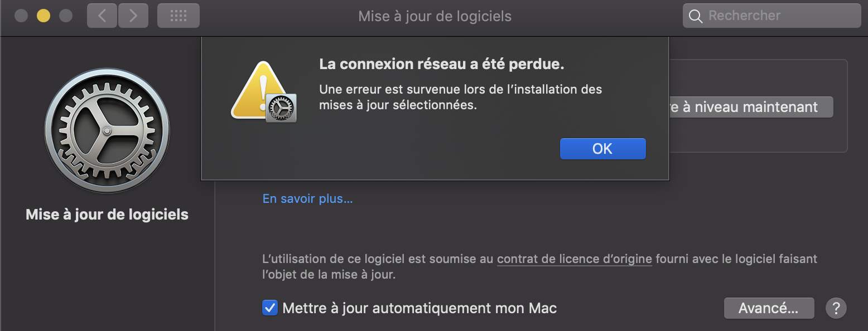Click the large Software Update gear icon

pos(107,131)
